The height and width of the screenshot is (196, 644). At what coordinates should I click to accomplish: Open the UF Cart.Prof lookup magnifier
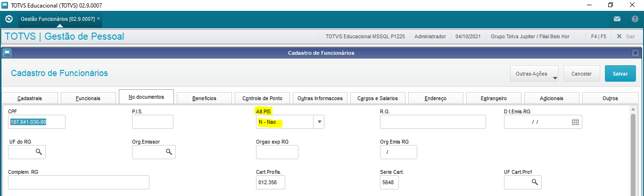coord(535,182)
